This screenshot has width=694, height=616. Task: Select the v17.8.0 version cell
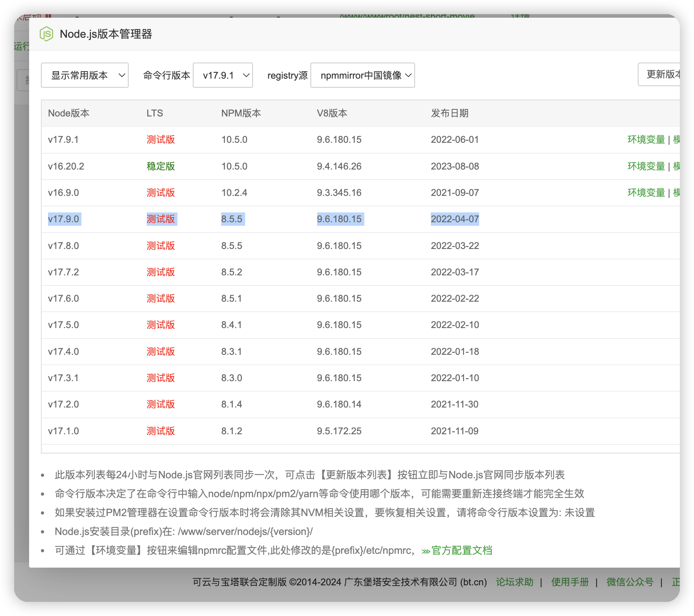point(63,246)
